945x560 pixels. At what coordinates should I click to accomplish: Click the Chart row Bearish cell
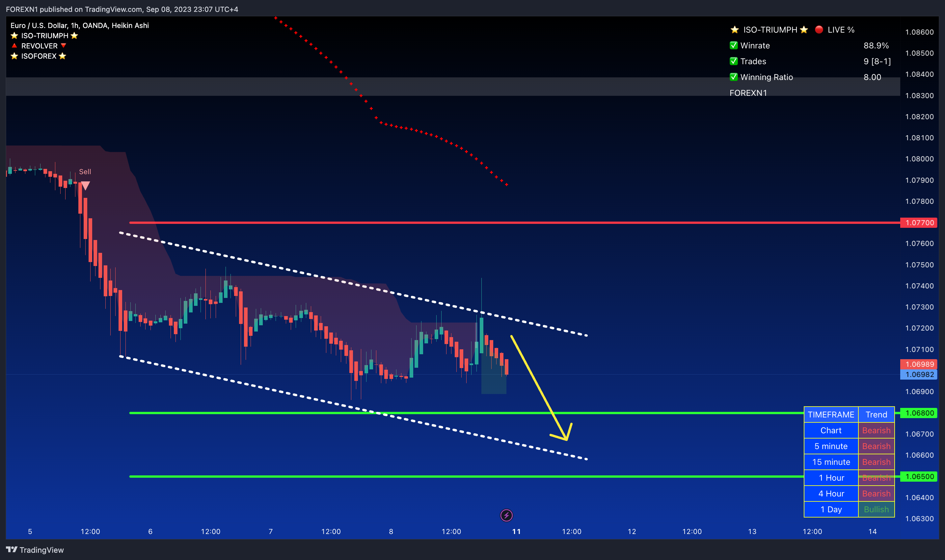[876, 430]
